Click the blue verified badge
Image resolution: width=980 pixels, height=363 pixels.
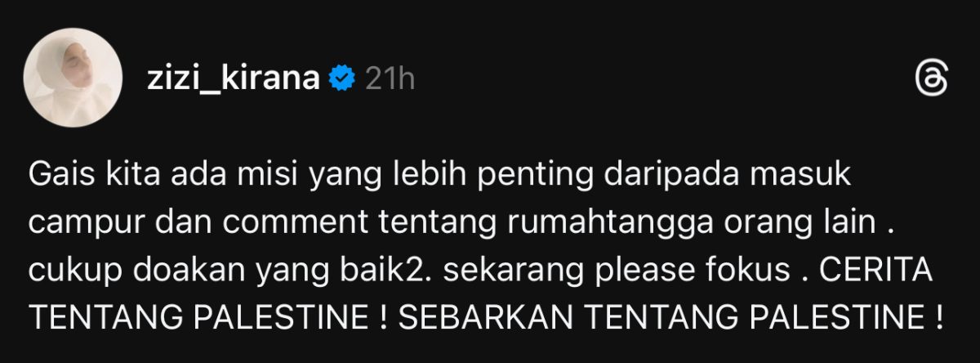pyautogui.click(x=341, y=78)
